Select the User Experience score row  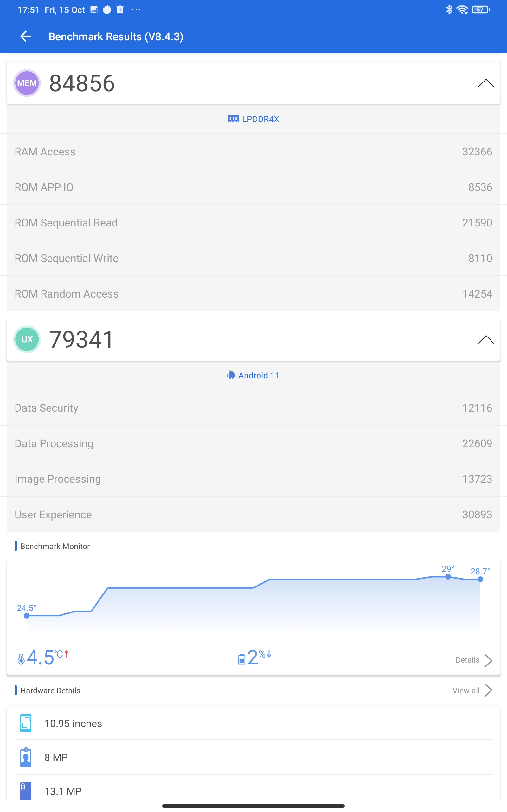(253, 514)
